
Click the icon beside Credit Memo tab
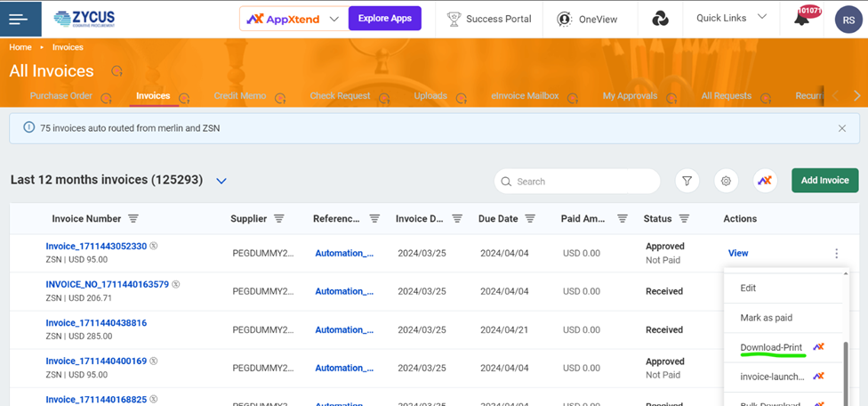(280, 99)
